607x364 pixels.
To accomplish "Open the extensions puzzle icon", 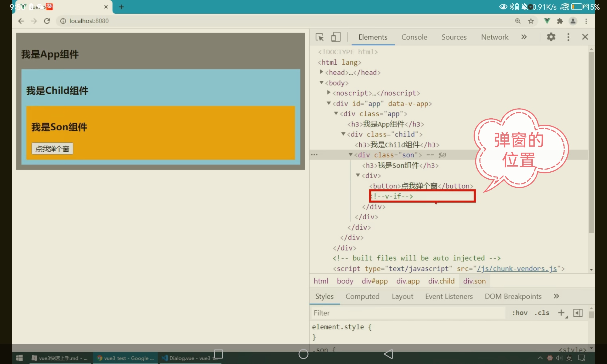I will (x=560, y=21).
